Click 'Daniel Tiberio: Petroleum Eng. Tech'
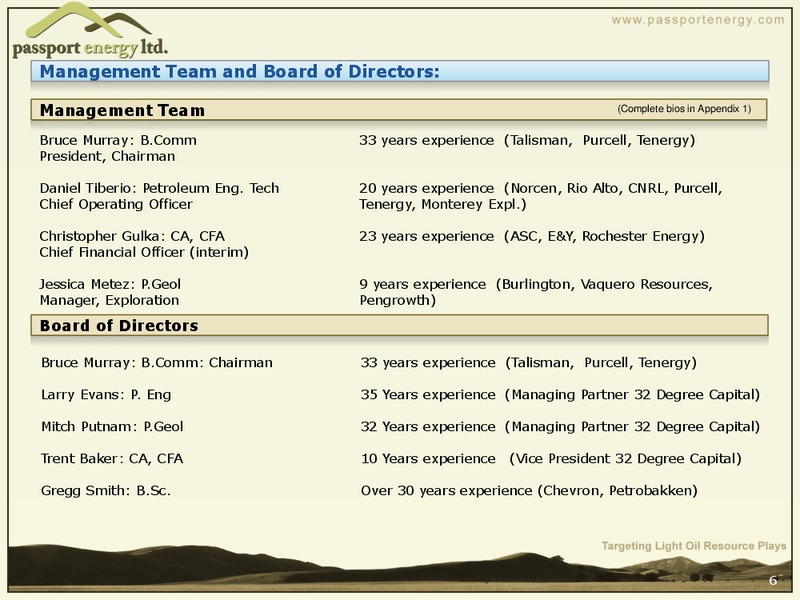The image size is (800, 600). [159, 188]
